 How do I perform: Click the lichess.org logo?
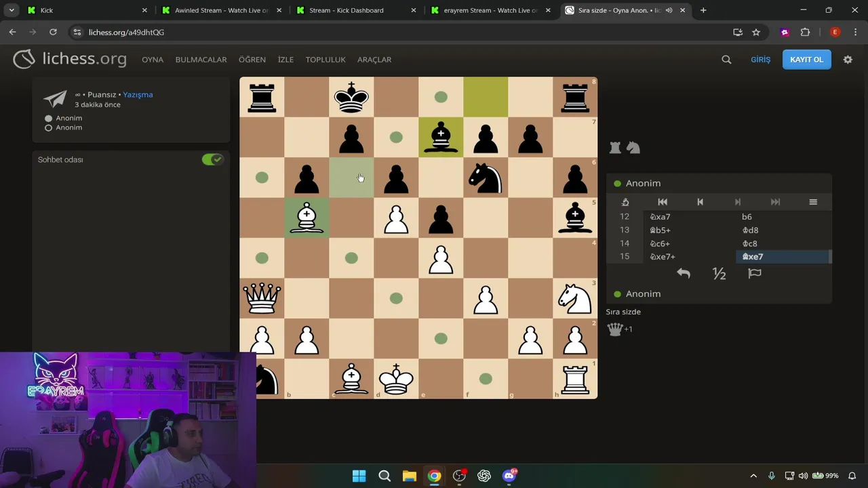[70, 59]
